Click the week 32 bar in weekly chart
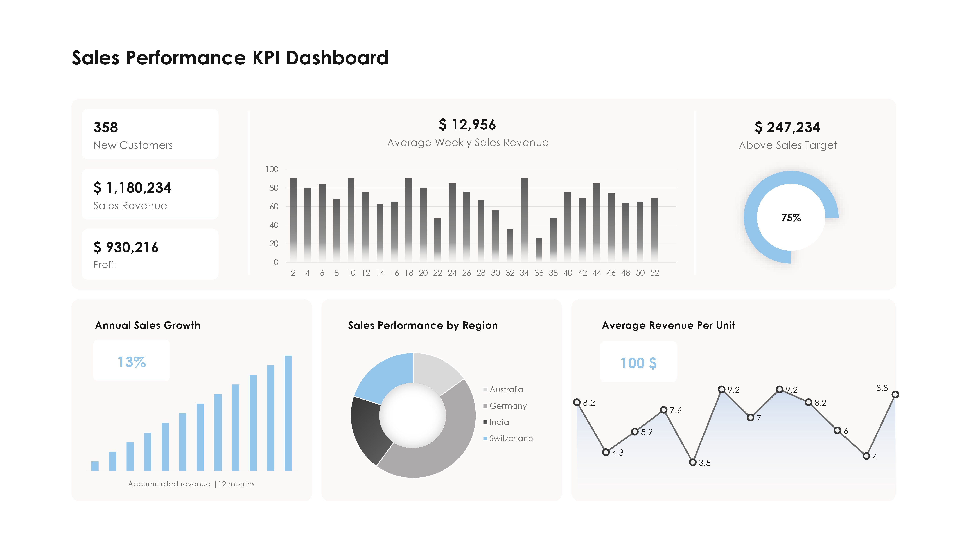This screenshot has width=980, height=551. click(510, 245)
